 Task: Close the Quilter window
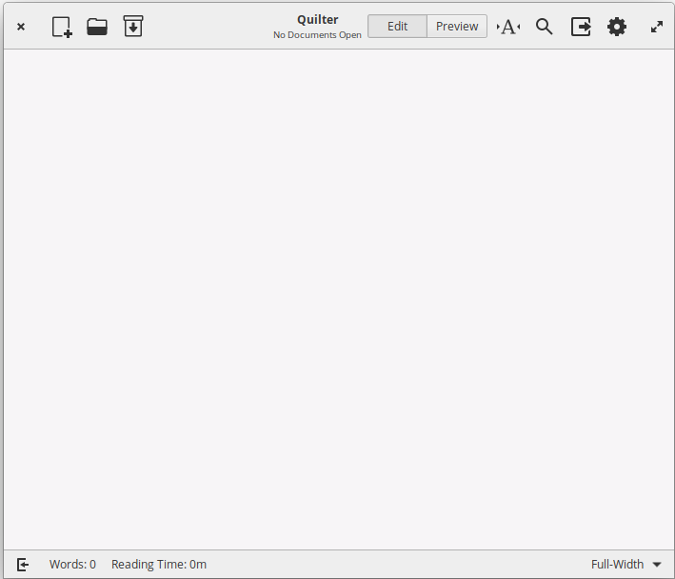21,27
